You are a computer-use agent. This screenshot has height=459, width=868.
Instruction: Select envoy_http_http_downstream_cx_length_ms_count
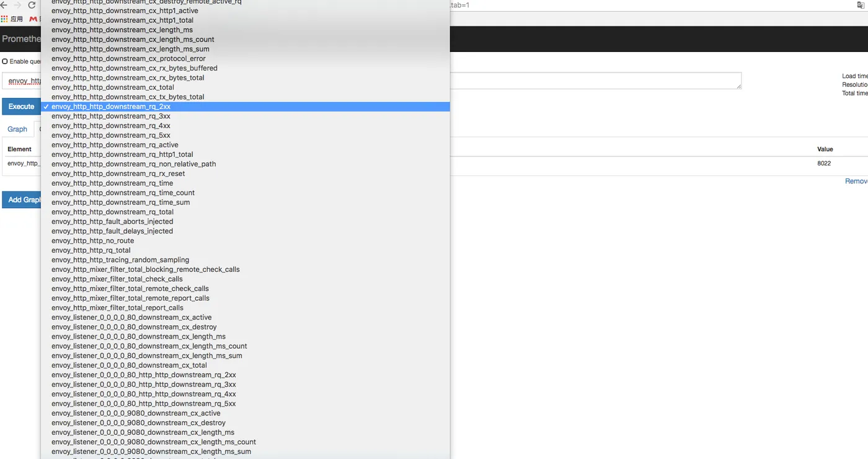(x=246, y=40)
